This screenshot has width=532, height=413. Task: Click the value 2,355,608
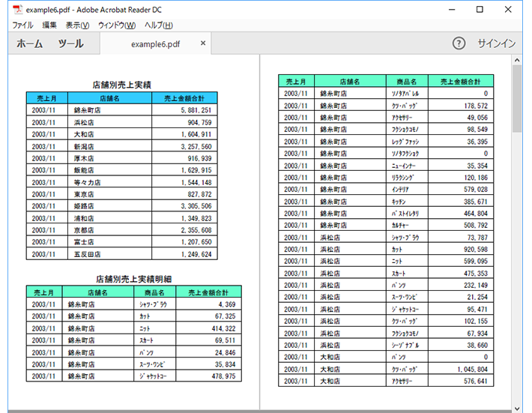coord(196,230)
